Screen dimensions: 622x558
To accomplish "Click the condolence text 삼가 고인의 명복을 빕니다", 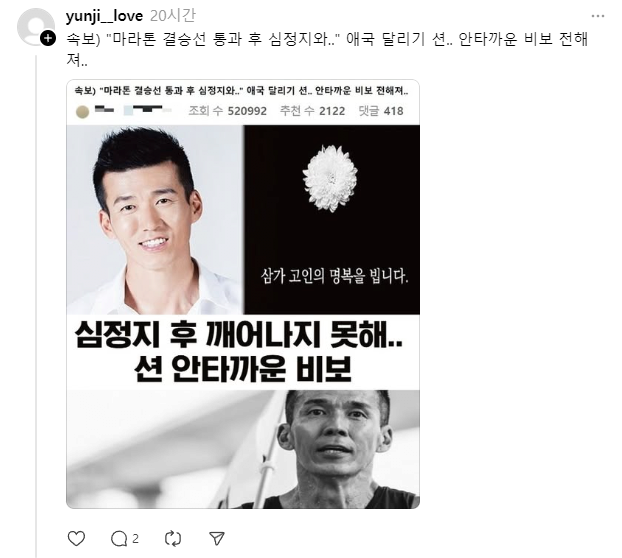I will [334, 276].
